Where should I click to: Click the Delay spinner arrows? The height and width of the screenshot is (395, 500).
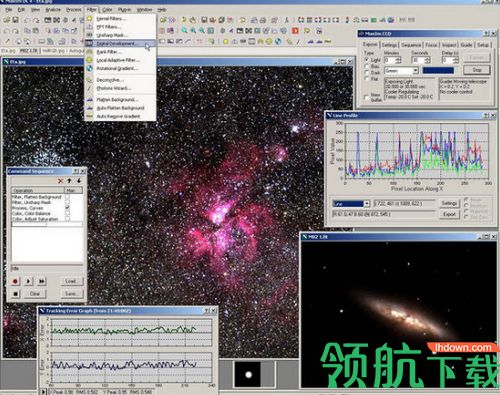coord(456,60)
